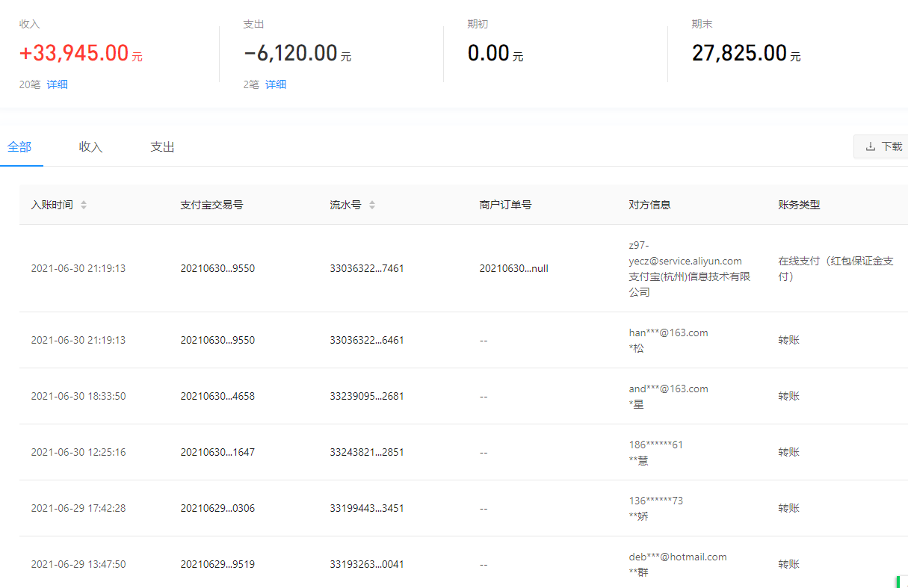Click the 下载 download button
Viewport: 908px width, 588px height.
[x=883, y=146]
